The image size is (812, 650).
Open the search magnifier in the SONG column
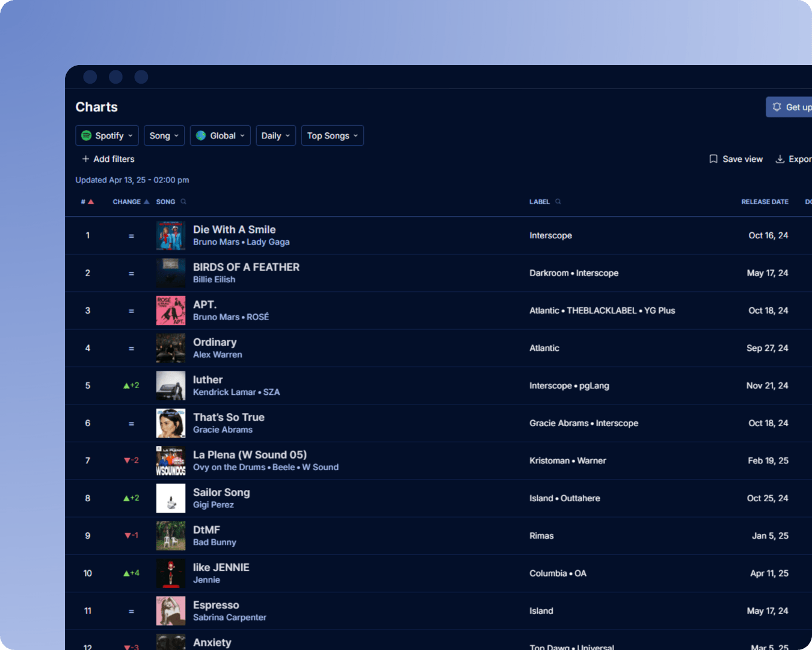click(x=182, y=202)
